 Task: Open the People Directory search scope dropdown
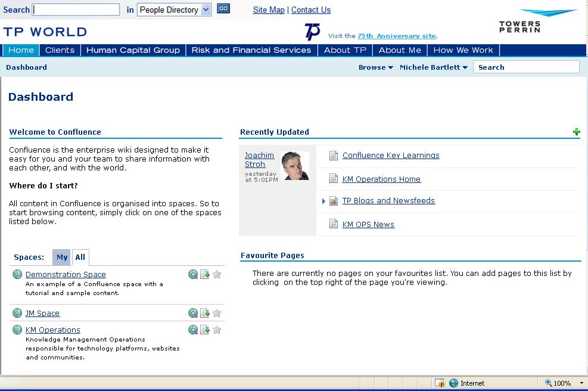[x=175, y=10]
